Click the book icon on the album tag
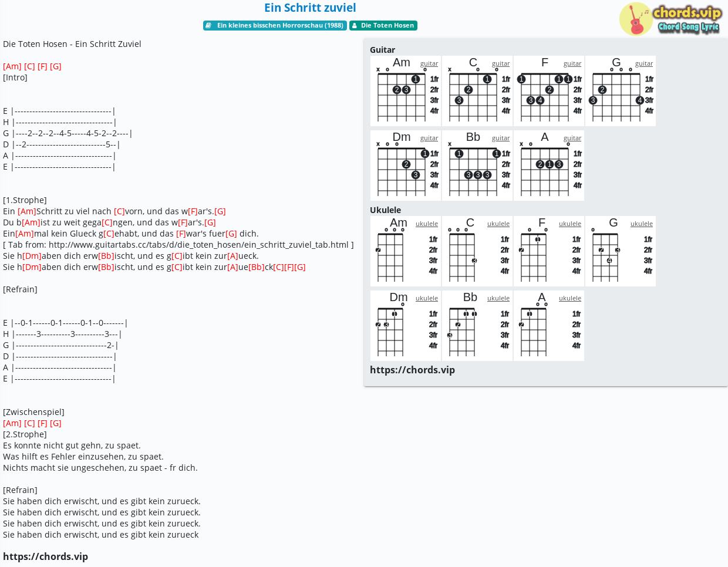The width and height of the screenshot is (728, 567). point(208,26)
